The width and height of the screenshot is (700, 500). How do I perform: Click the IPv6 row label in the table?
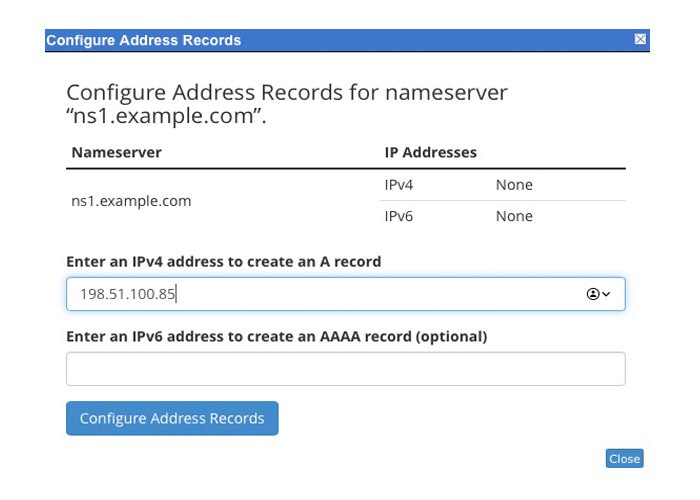[400, 216]
